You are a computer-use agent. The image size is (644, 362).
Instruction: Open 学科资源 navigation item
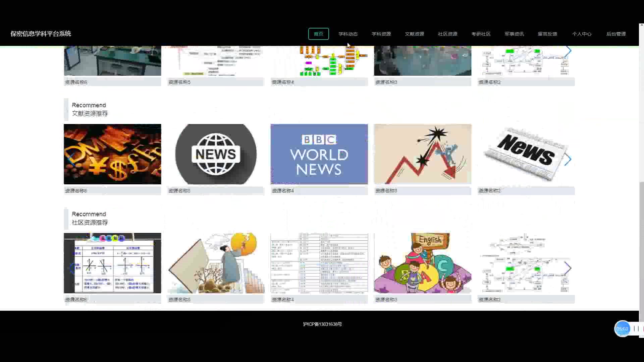click(381, 34)
